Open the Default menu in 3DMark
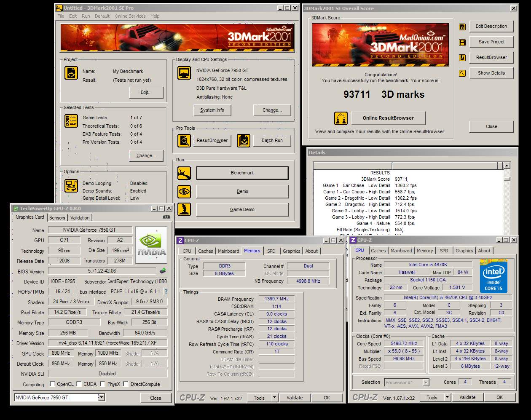The image size is (531, 420). [x=102, y=16]
